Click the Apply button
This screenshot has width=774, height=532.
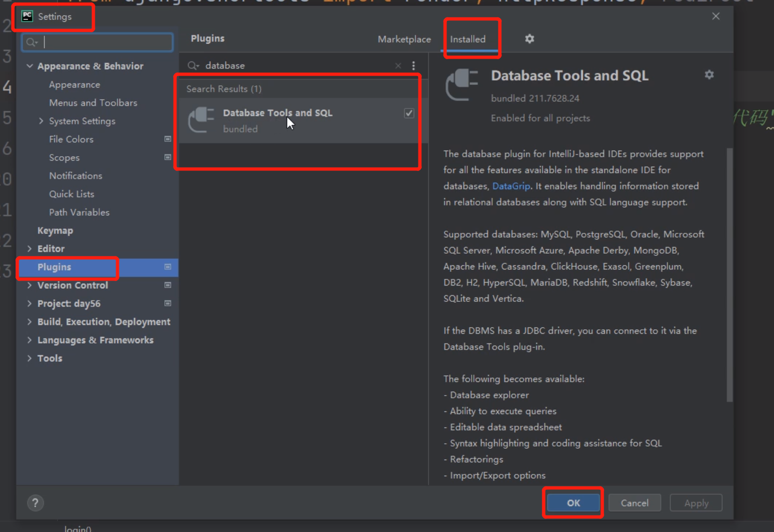pos(696,503)
